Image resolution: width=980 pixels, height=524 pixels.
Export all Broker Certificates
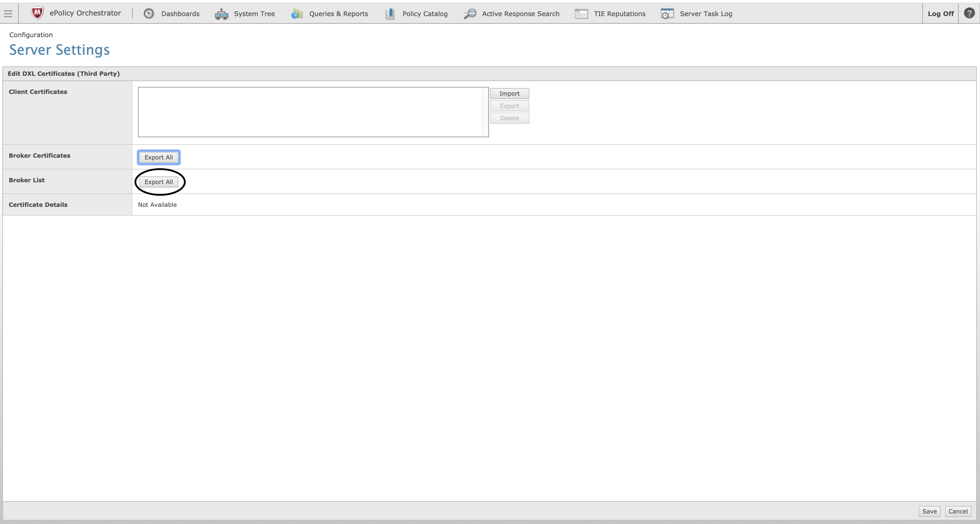pyautogui.click(x=159, y=157)
